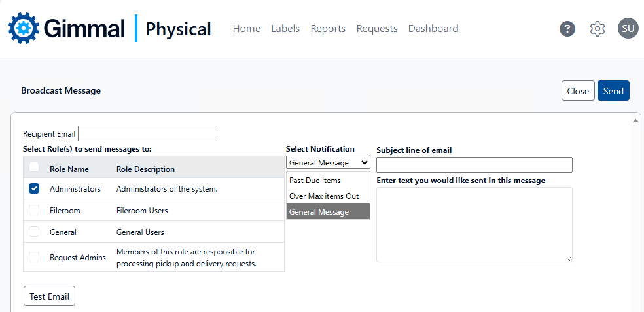Click in the Recipient Email field
Image resolution: width=644 pixels, height=312 pixels.
147,134
